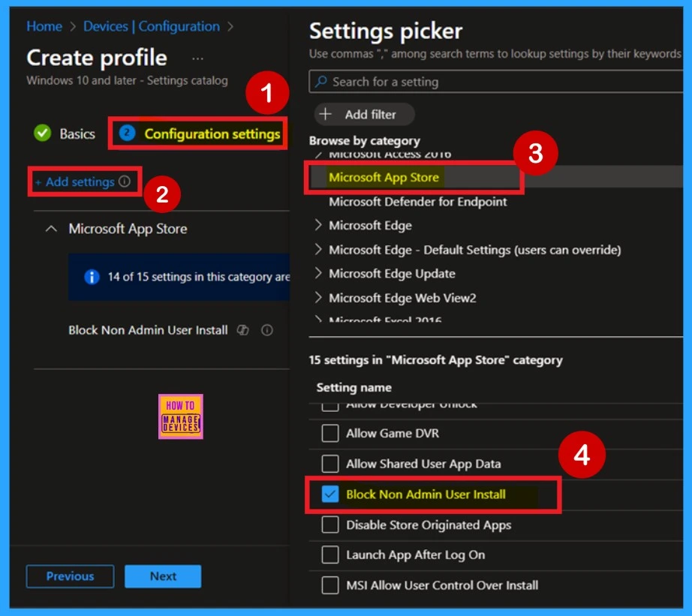The image size is (692, 616).
Task: Click the blue info icon in the settings banner
Action: click(92, 277)
